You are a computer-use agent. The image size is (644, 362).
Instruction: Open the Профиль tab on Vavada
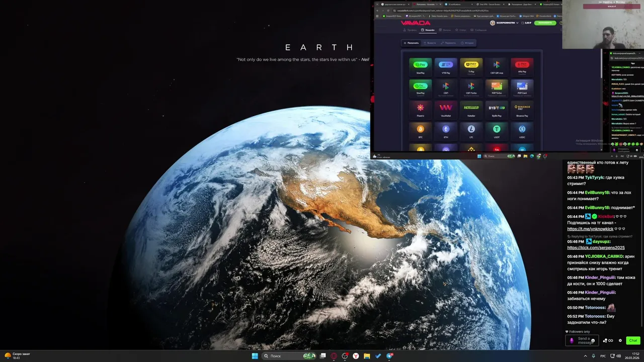[410, 30]
